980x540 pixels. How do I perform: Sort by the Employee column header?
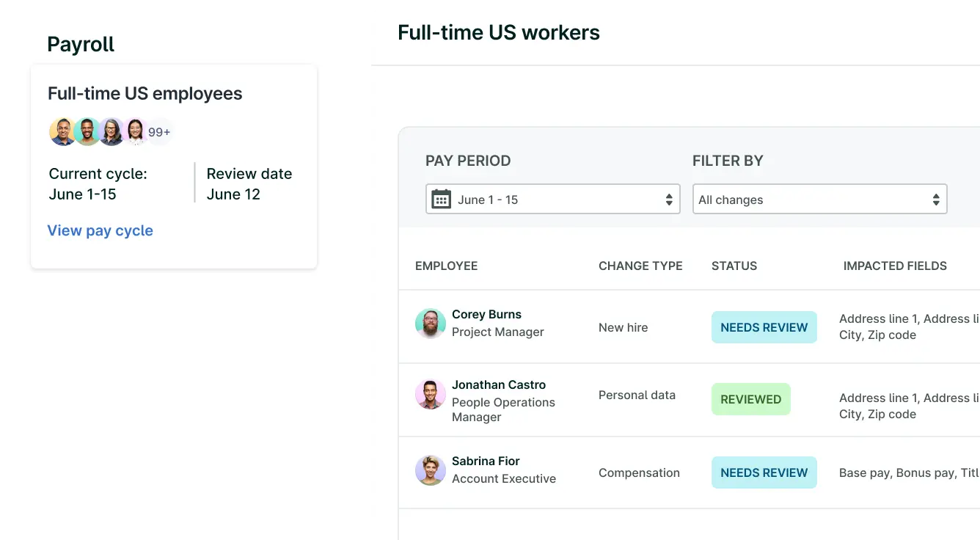(x=446, y=266)
